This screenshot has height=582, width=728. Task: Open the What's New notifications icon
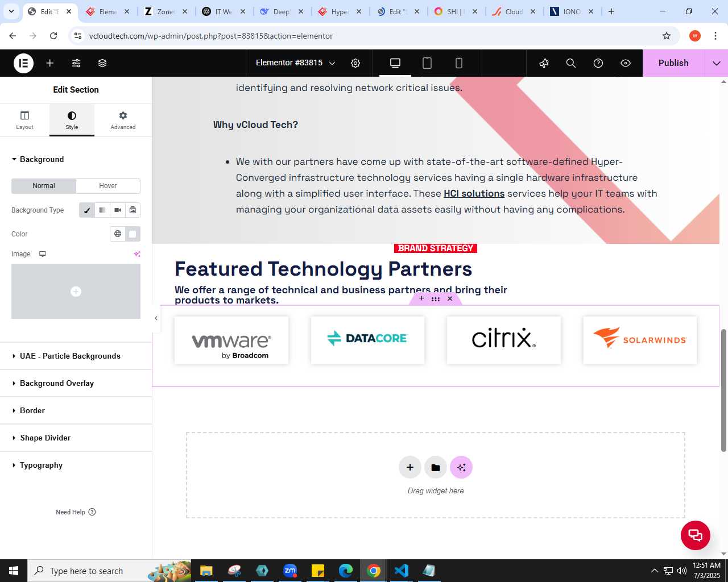544,63
